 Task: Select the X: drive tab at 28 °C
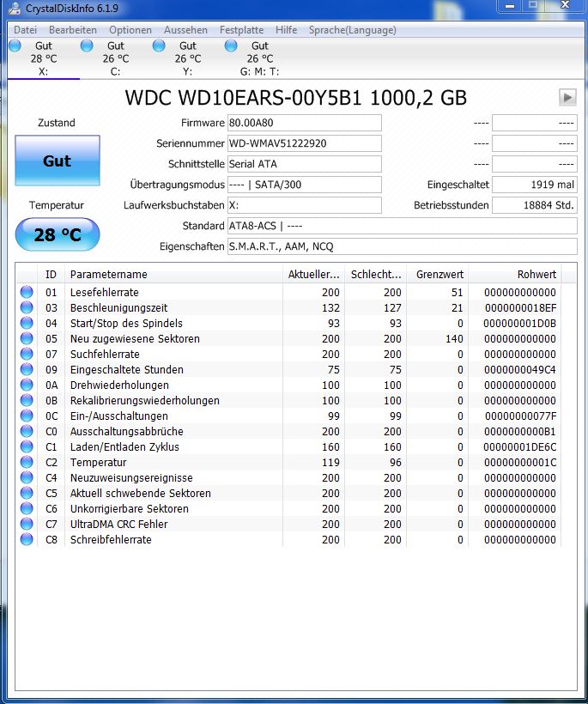click(44, 58)
